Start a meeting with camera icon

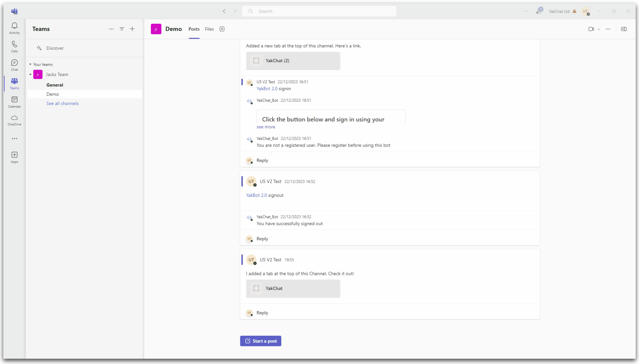point(591,29)
